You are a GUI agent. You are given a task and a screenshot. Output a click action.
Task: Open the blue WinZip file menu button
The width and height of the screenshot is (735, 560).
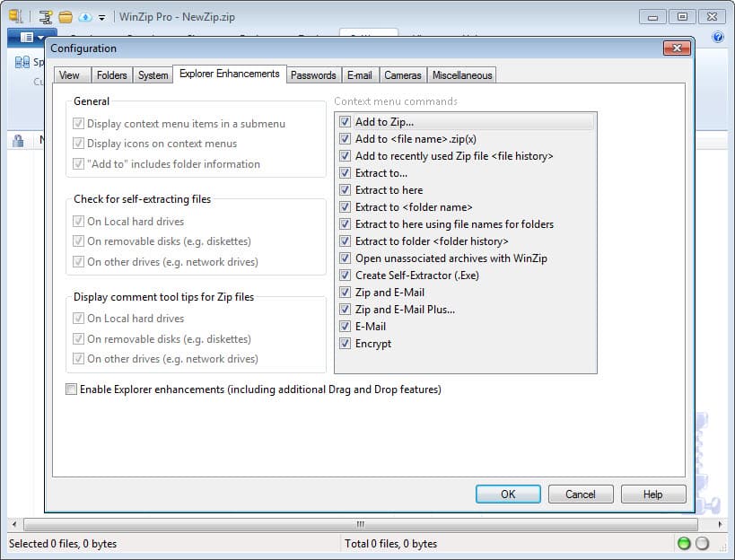[31, 37]
